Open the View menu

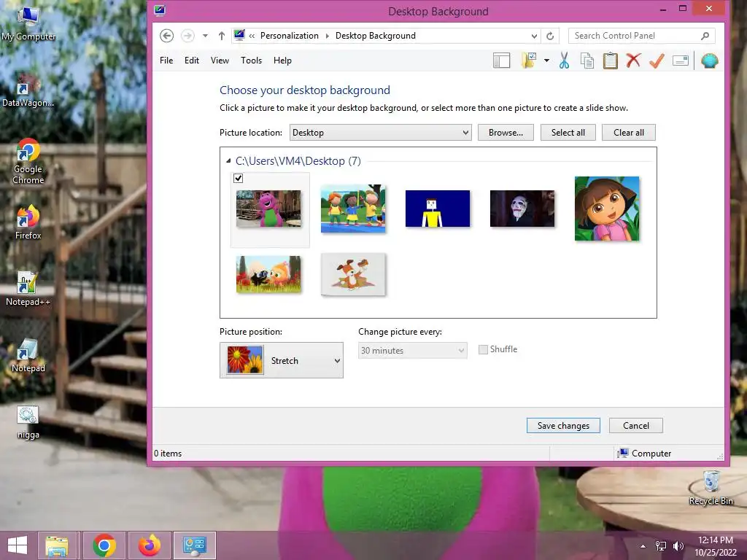(220, 61)
